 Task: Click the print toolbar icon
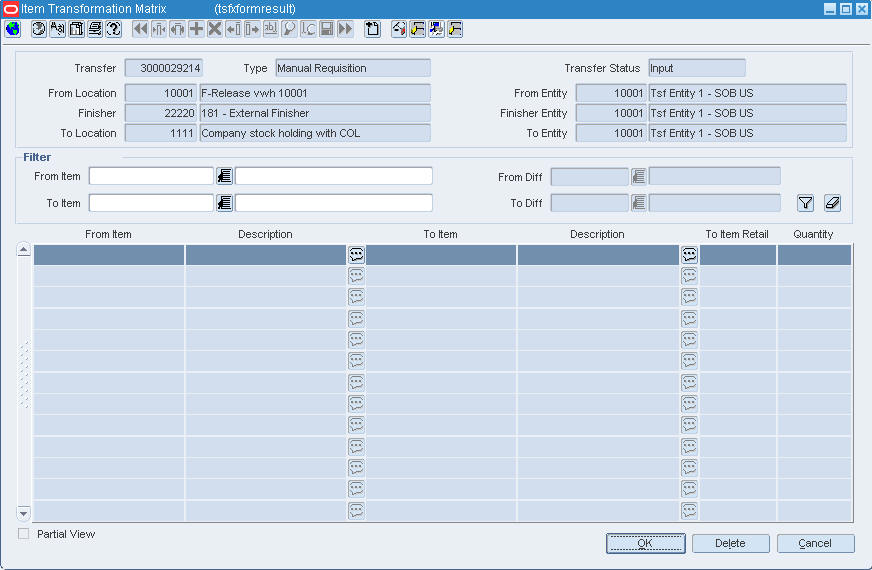tap(95, 29)
